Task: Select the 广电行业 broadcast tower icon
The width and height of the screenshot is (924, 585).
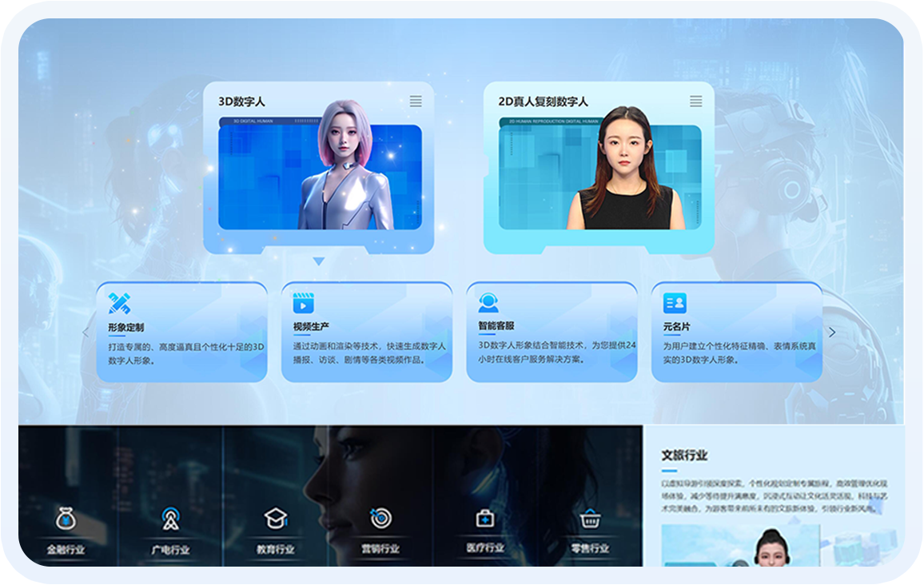Action: [170, 519]
